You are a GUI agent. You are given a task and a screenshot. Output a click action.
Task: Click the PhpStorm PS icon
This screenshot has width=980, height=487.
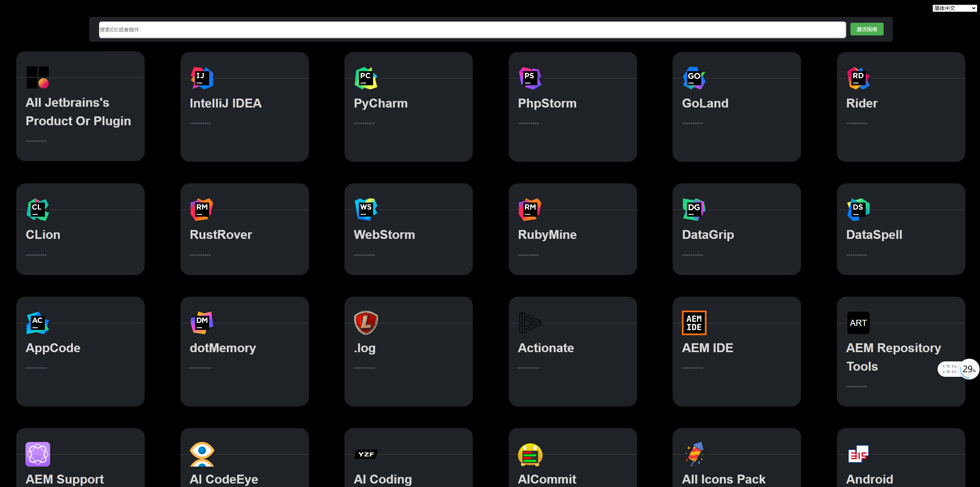point(530,78)
